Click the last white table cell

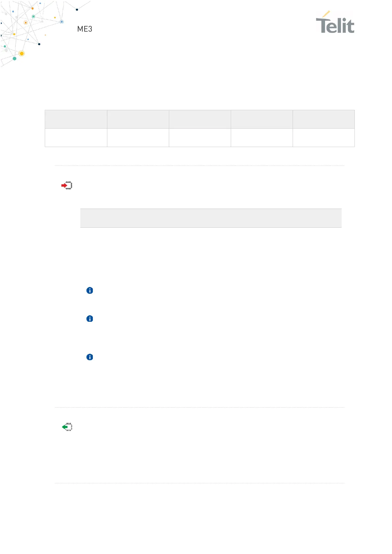point(324,138)
